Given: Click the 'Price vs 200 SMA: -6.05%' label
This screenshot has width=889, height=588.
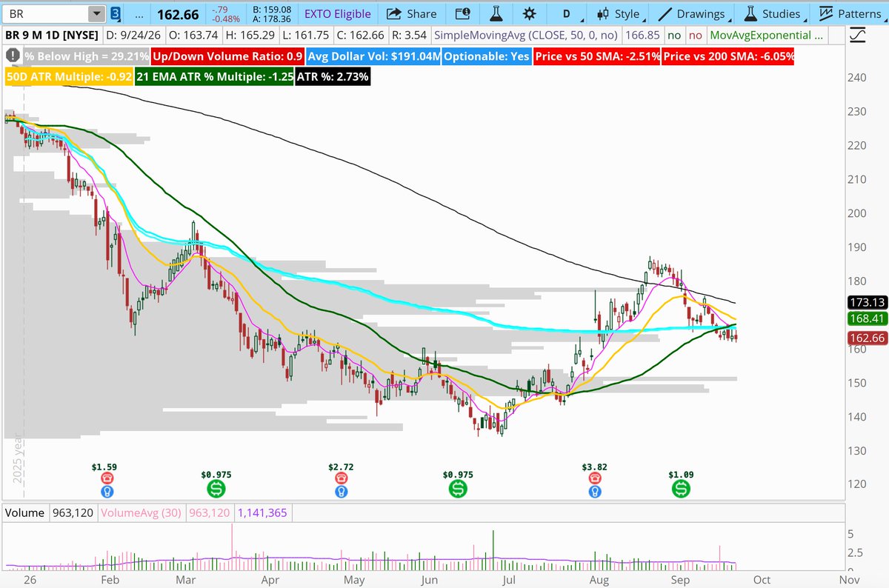Looking at the screenshot, I should click(x=727, y=56).
